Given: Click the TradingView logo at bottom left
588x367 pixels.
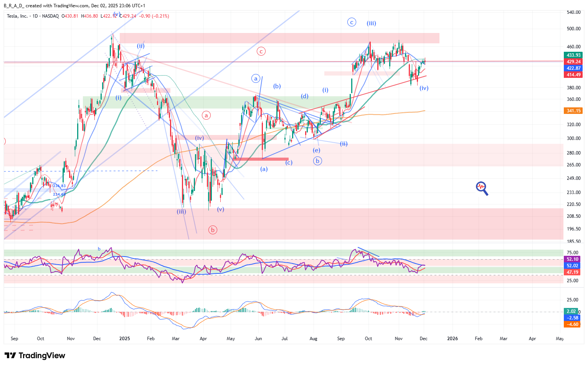Looking at the screenshot, I should tap(35, 355).
